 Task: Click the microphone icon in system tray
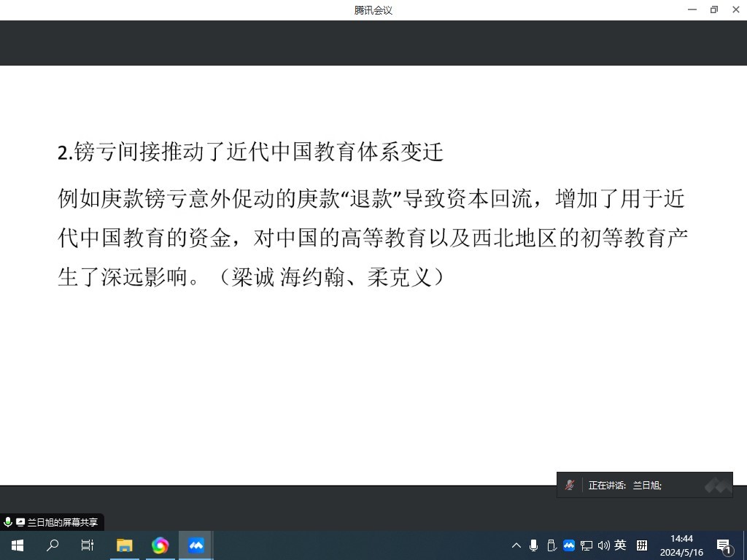click(x=534, y=545)
